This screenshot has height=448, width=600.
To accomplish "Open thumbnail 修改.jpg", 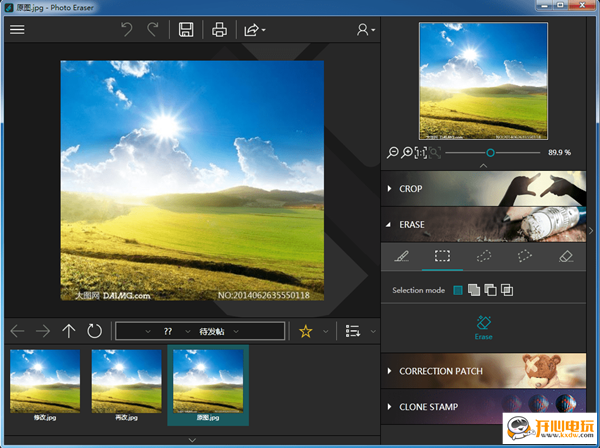I will 45,385.
